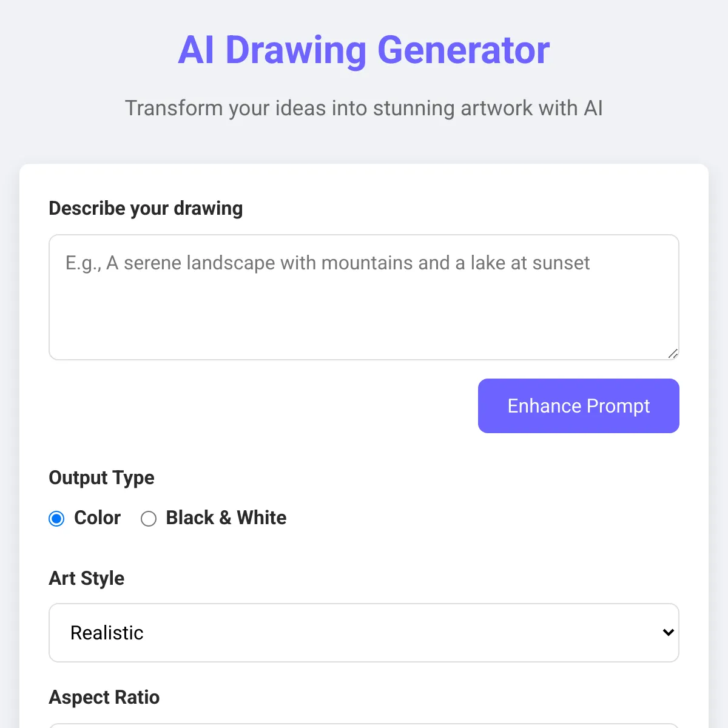Click the textarea resize grip handle
This screenshot has height=728, width=728.
tap(673, 354)
